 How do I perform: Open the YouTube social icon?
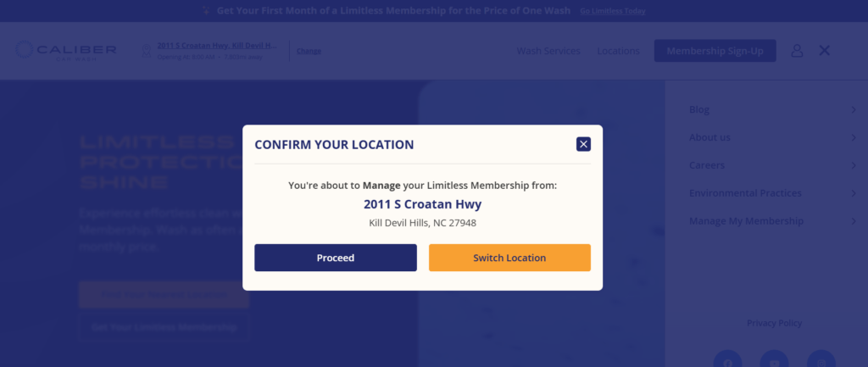[775, 361]
